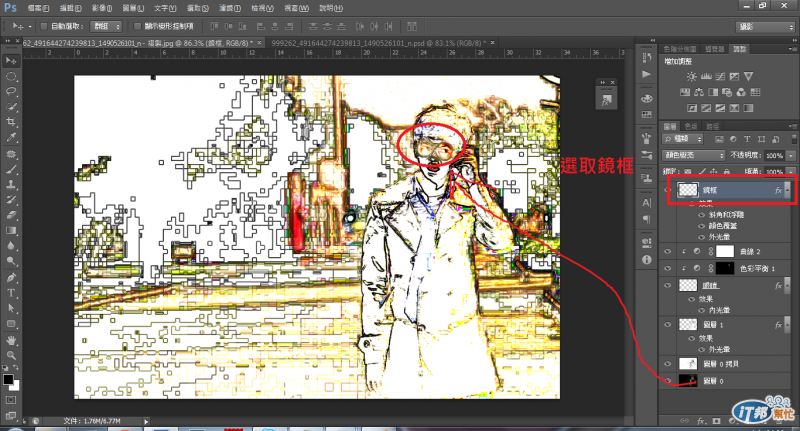Add a Levels adjustment layer
The height and width of the screenshot is (431, 800).
tap(706, 77)
